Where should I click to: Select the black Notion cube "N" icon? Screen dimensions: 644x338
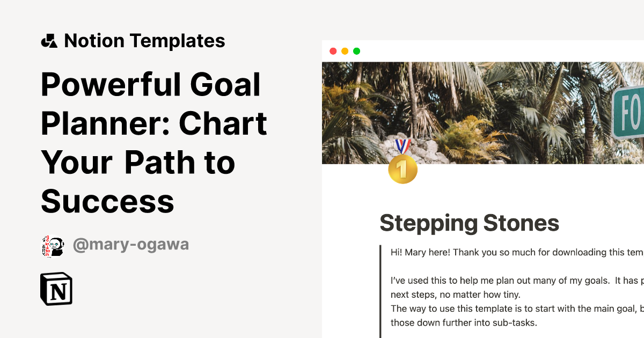(x=57, y=289)
